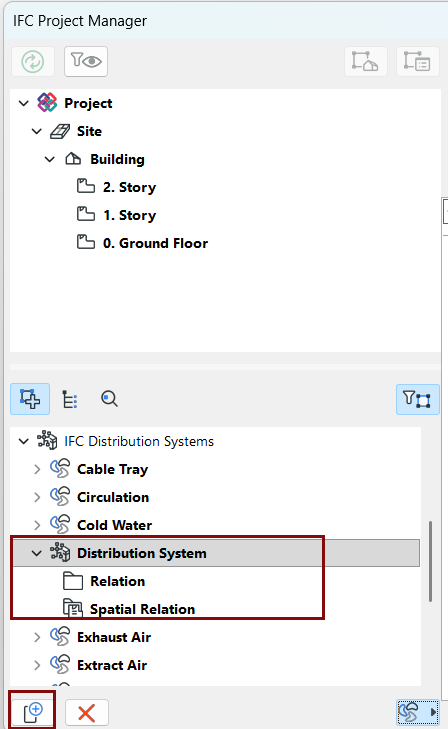448x729 pixels.
Task: Click the red X delete button
Action: 87,713
